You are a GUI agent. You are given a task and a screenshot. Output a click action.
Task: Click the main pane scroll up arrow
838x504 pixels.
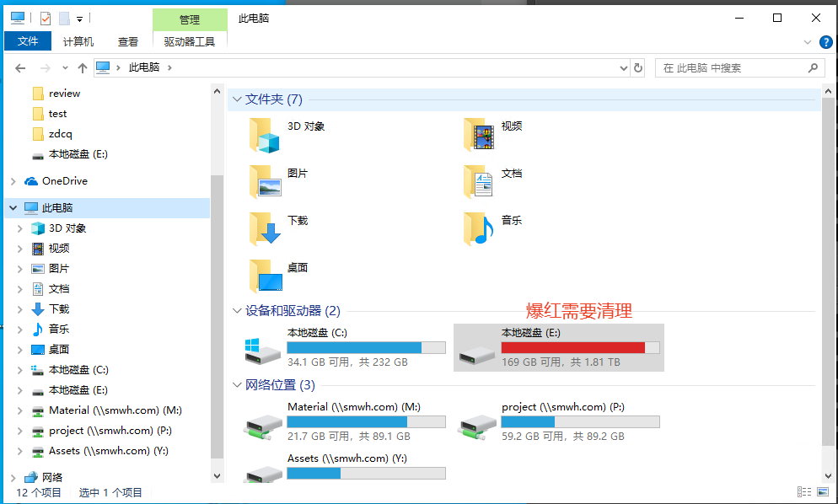pos(828,91)
